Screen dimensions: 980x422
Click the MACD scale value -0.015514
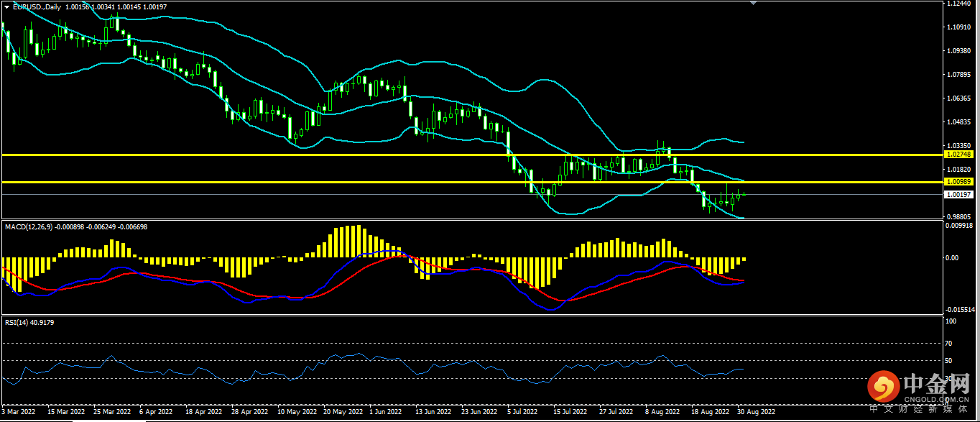pyautogui.click(x=961, y=309)
